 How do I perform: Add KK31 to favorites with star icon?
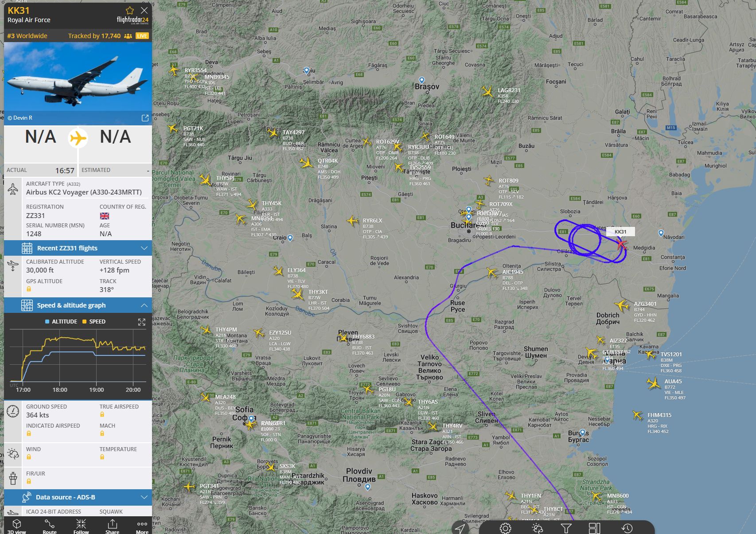[x=130, y=10]
